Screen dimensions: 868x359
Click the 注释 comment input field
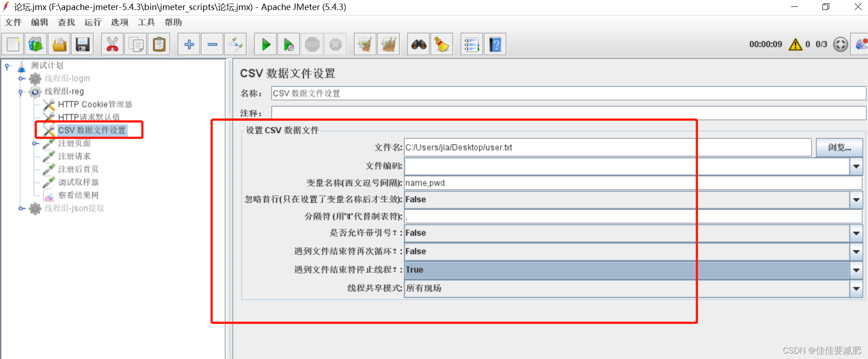[x=569, y=113]
